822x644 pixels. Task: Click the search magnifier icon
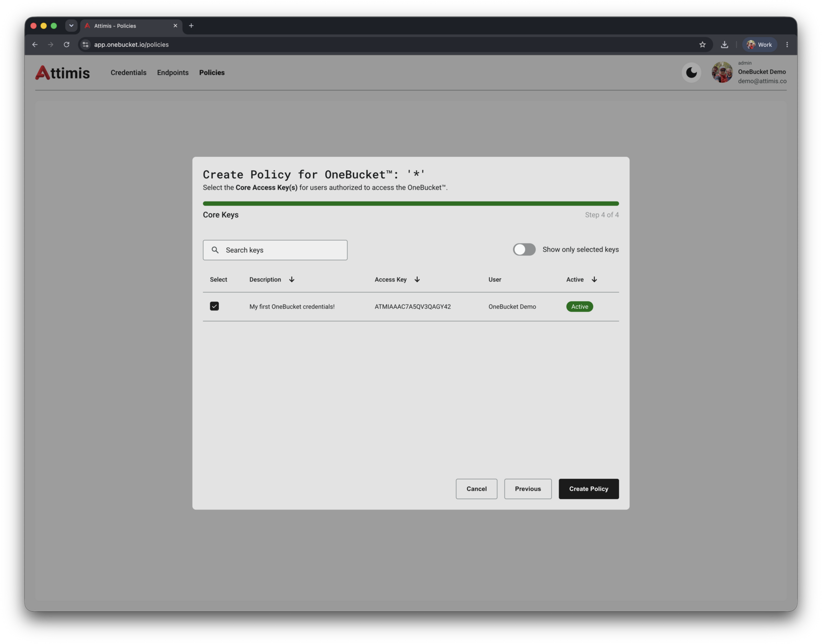click(215, 250)
